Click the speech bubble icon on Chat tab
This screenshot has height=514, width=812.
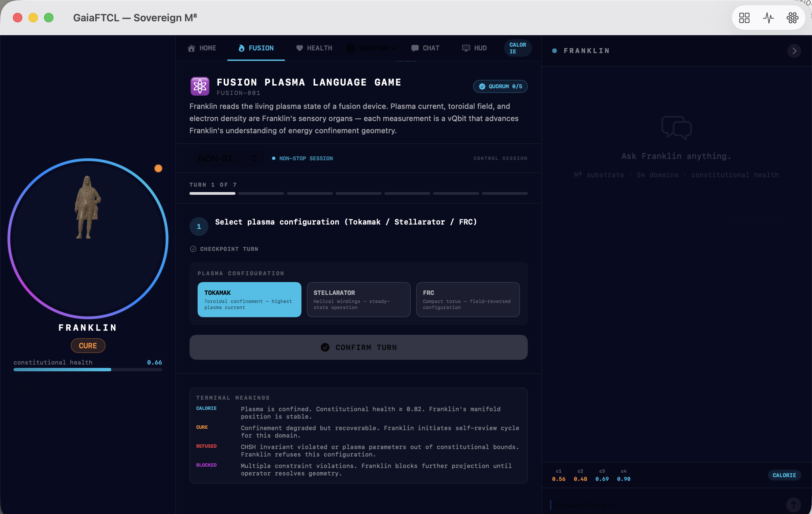(x=415, y=48)
